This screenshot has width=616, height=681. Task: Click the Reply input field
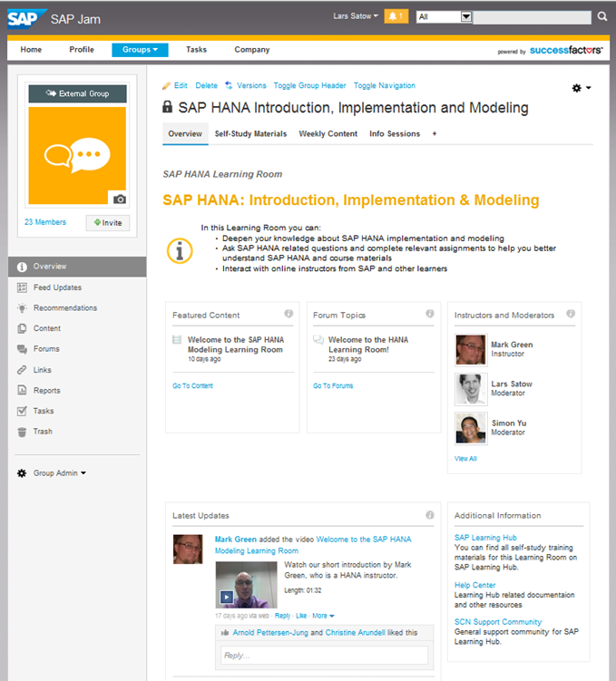(x=324, y=656)
